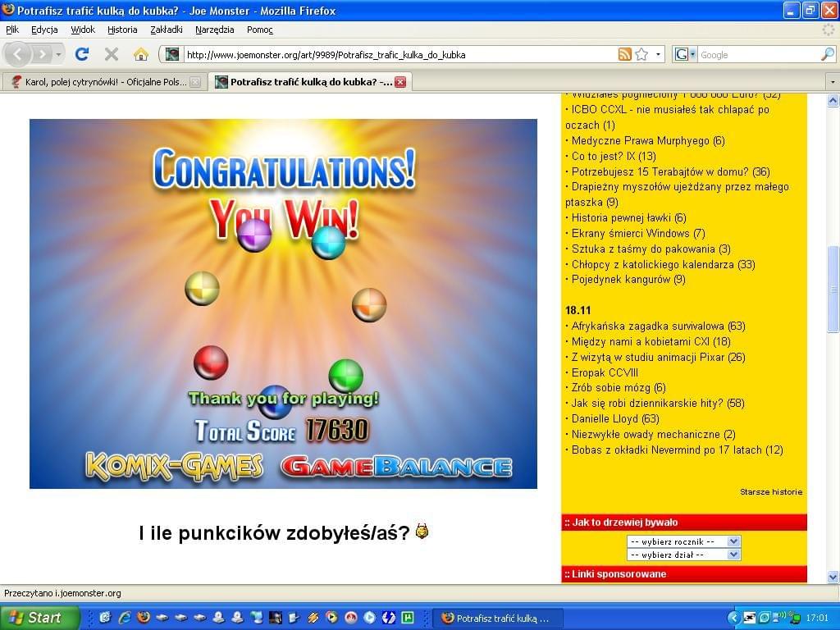Reload the page with the refresh icon
The image size is (840, 630).
tap(82, 54)
